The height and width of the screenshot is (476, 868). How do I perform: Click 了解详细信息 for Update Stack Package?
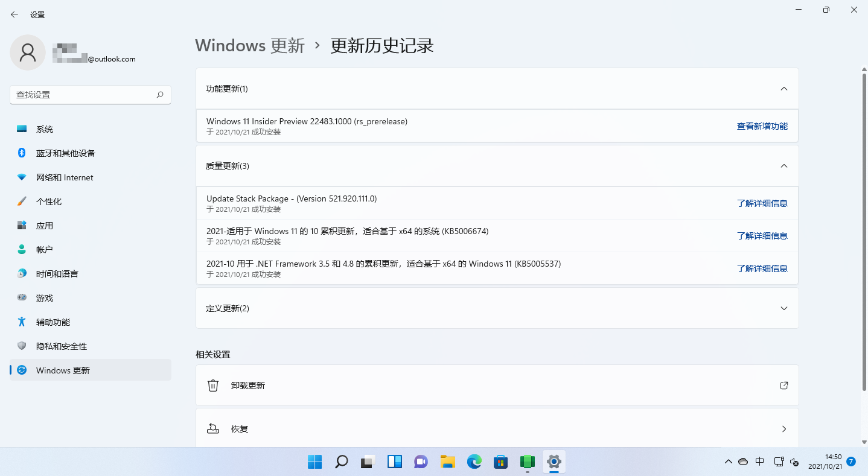pyautogui.click(x=762, y=203)
